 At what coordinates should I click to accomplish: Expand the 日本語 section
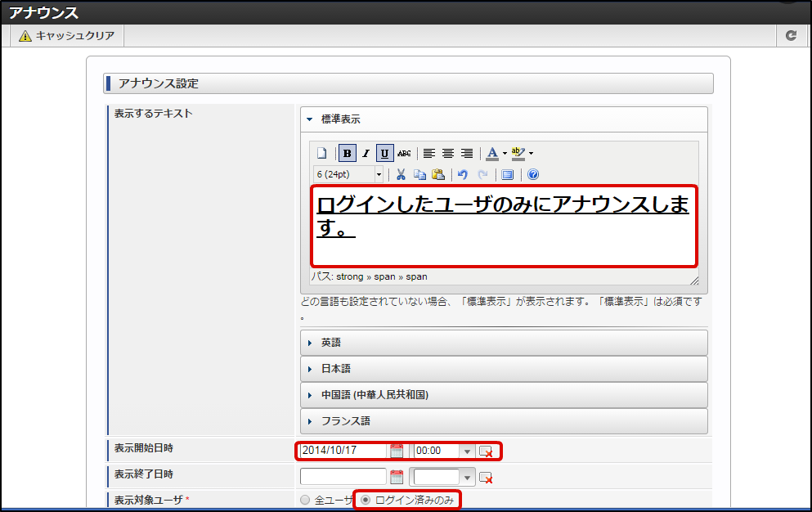click(x=504, y=368)
